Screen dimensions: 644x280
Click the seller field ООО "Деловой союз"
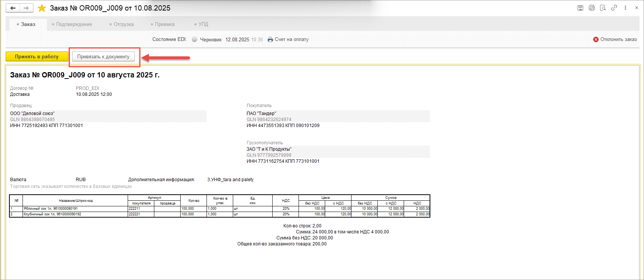coord(32,114)
